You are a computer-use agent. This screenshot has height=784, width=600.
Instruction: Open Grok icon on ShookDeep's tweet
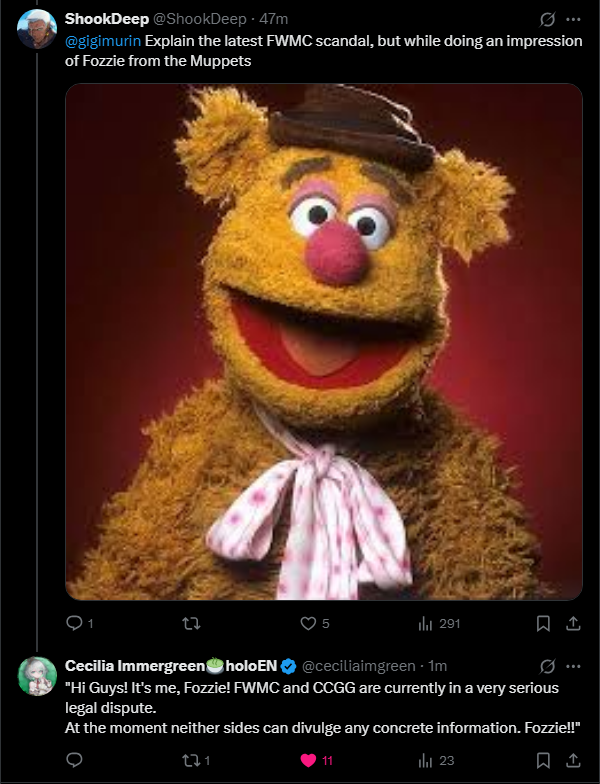[547, 19]
